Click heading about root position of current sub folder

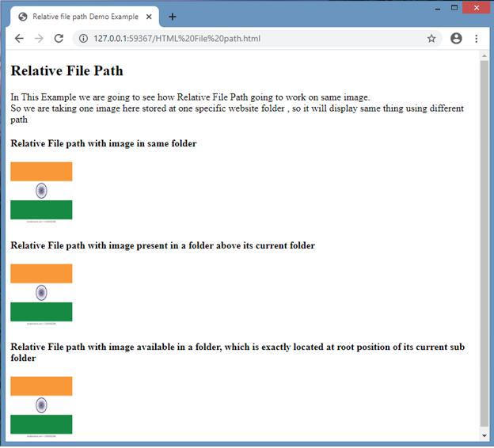pos(237,352)
